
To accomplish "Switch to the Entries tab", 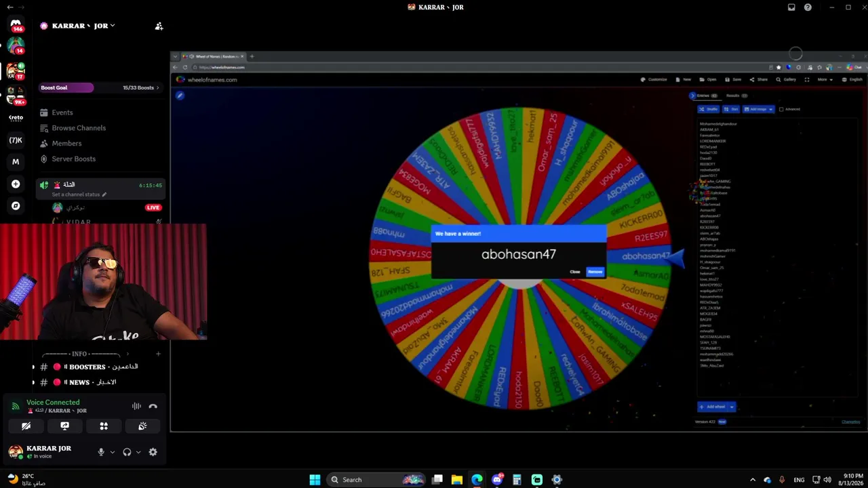I will point(707,96).
